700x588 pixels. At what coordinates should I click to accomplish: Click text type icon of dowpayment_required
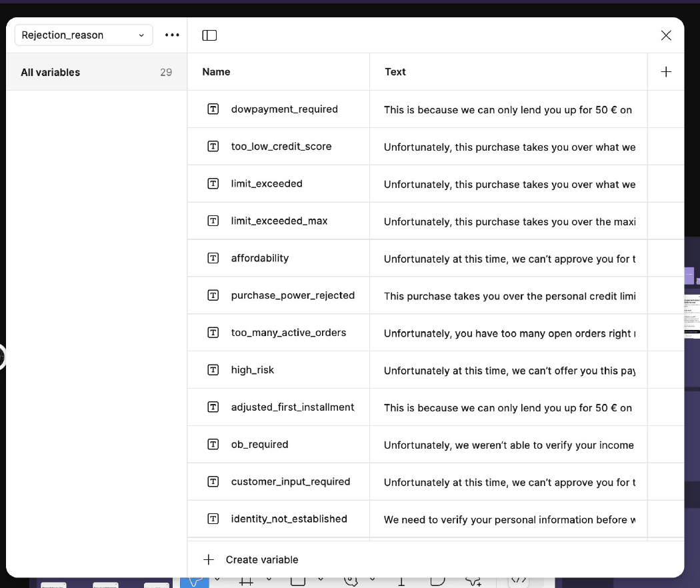(213, 109)
